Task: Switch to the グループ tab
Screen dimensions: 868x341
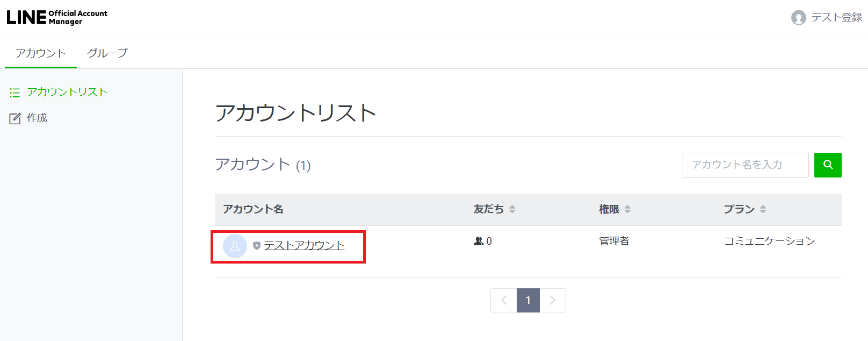Action: [x=107, y=53]
